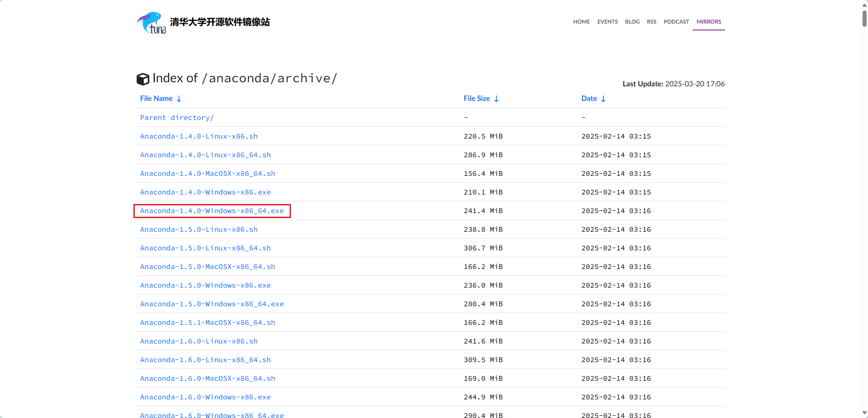Download Anaconda-1.5.1-MacOSX-x86_64.sh
This screenshot has width=868, height=418.
[207, 322]
